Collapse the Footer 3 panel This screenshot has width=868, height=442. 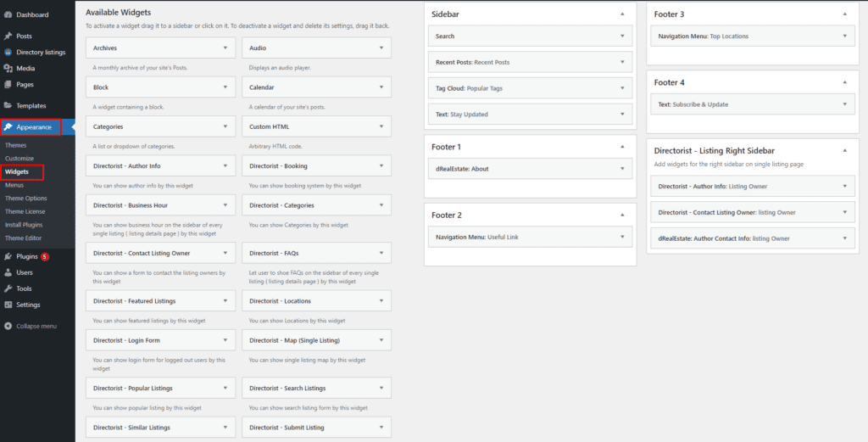(x=846, y=14)
